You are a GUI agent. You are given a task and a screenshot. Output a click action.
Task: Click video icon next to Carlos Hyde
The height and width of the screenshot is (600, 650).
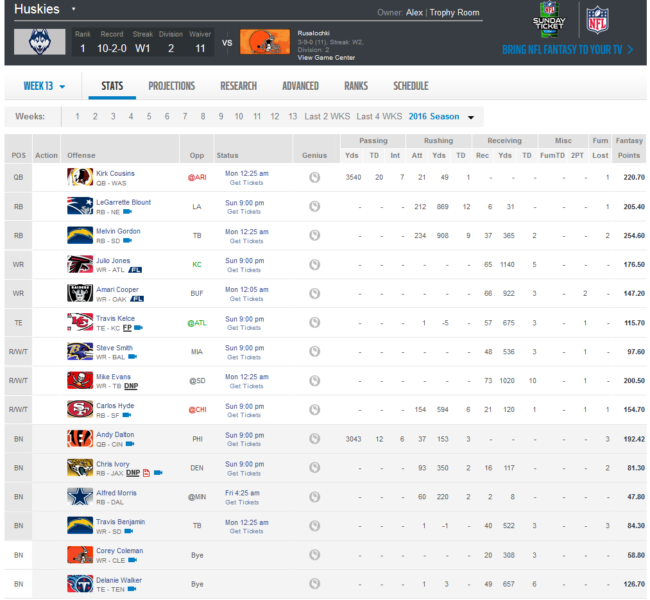[x=127, y=415]
